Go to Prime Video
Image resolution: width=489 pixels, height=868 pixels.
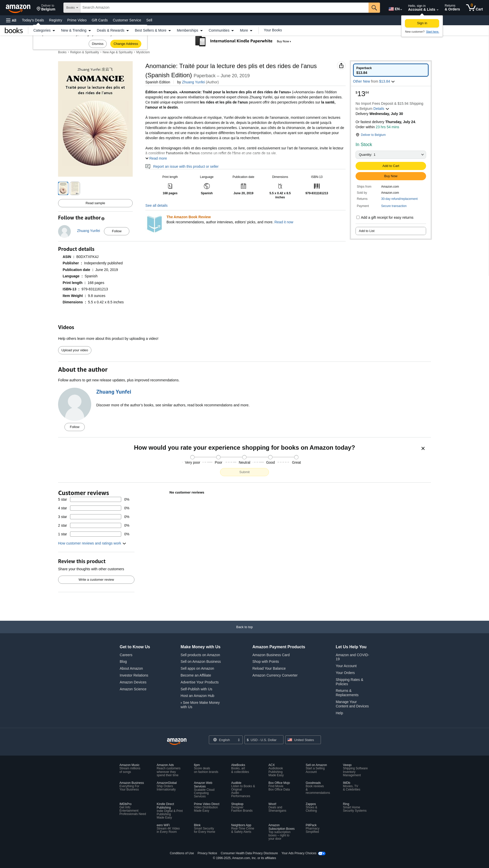coord(77,20)
